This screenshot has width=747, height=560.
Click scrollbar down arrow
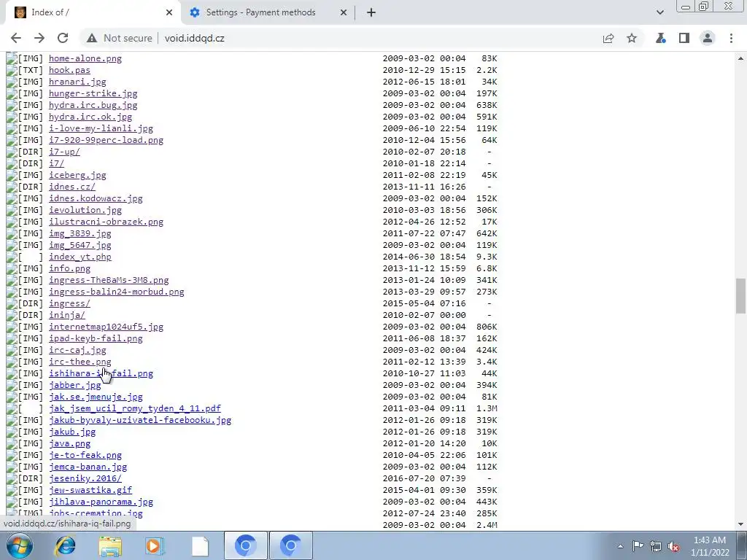pyautogui.click(x=740, y=524)
